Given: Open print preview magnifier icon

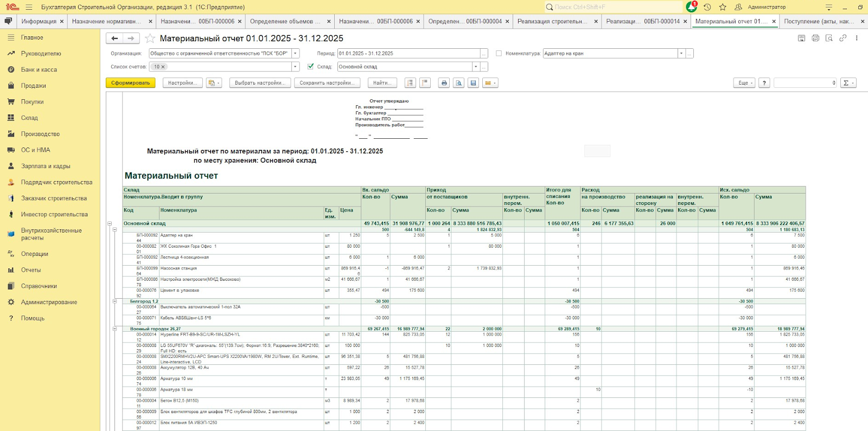Looking at the screenshot, I should 459,83.
